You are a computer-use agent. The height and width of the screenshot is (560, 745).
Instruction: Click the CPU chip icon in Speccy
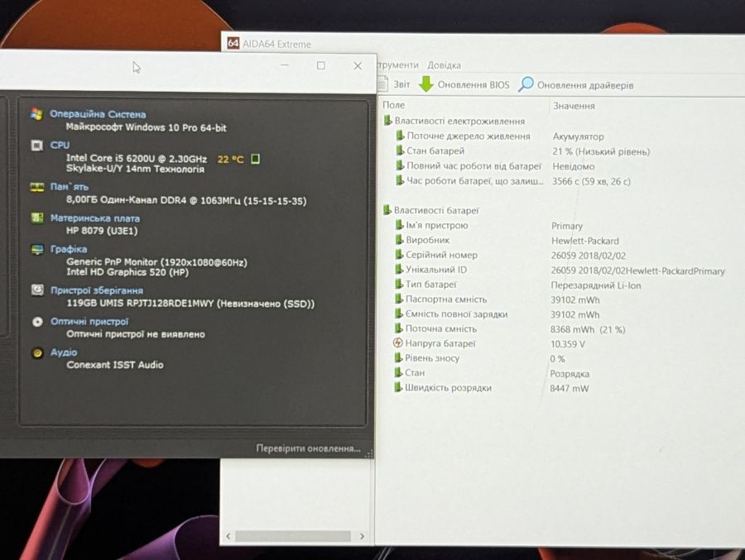coord(36,146)
